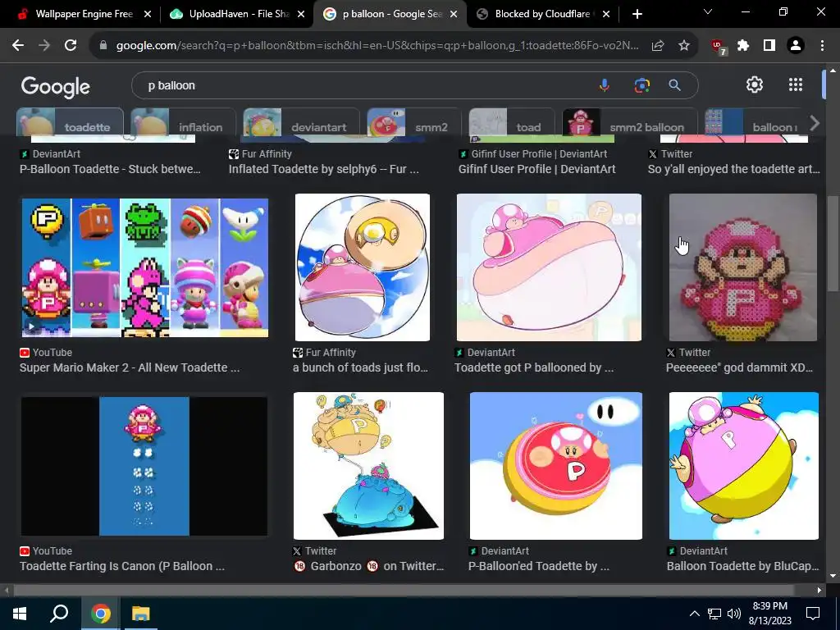Switch to Blocked by Cloudflare tab

click(542, 14)
